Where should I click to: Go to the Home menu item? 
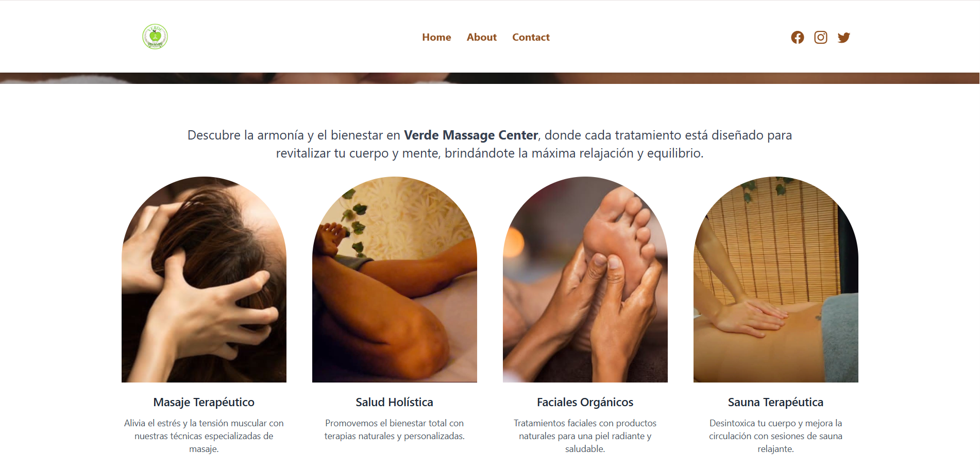(x=436, y=37)
